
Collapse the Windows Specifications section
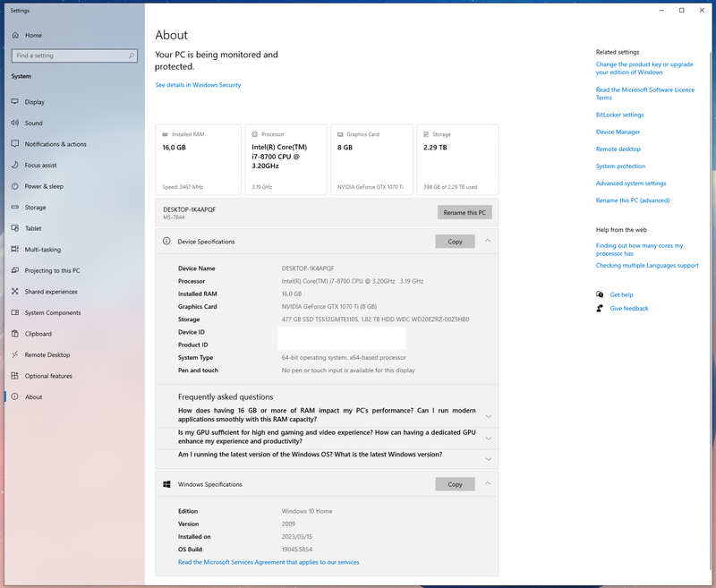(x=488, y=483)
